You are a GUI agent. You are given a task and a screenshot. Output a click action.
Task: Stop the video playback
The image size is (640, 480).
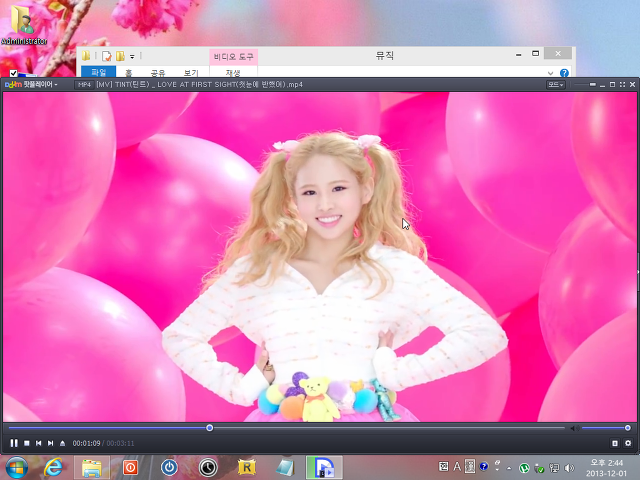coord(27,443)
